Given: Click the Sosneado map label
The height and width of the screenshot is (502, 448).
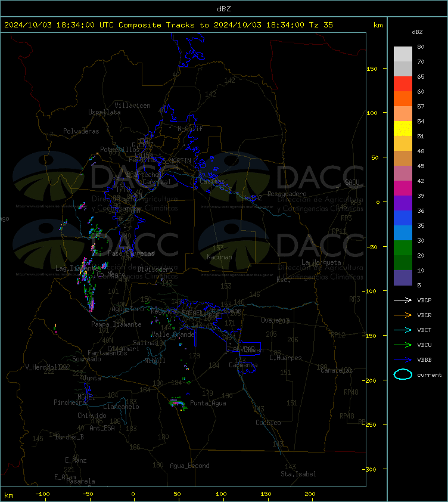Looking at the screenshot, I should (86, 359).
